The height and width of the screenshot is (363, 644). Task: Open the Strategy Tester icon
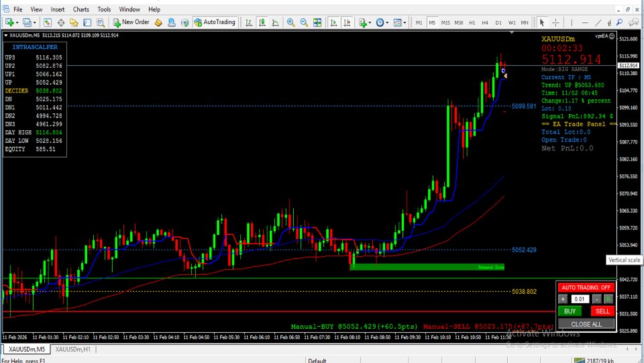point(100,22)
